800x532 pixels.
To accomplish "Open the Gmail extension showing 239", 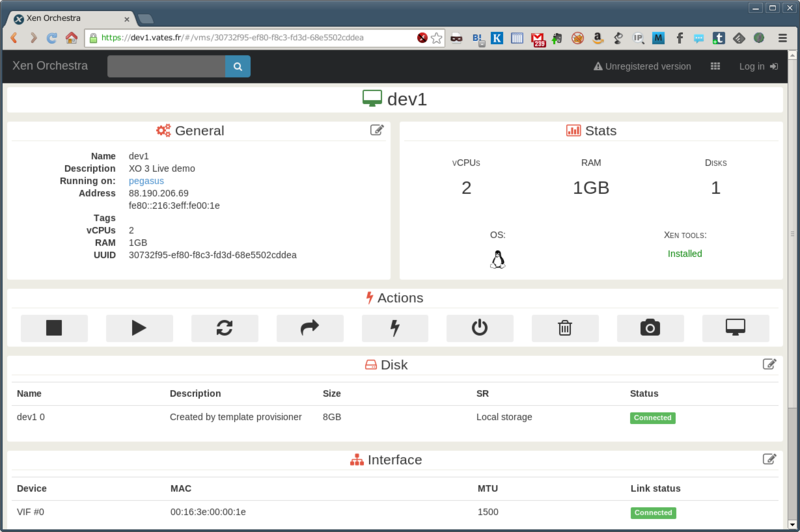I will (538, 39).
